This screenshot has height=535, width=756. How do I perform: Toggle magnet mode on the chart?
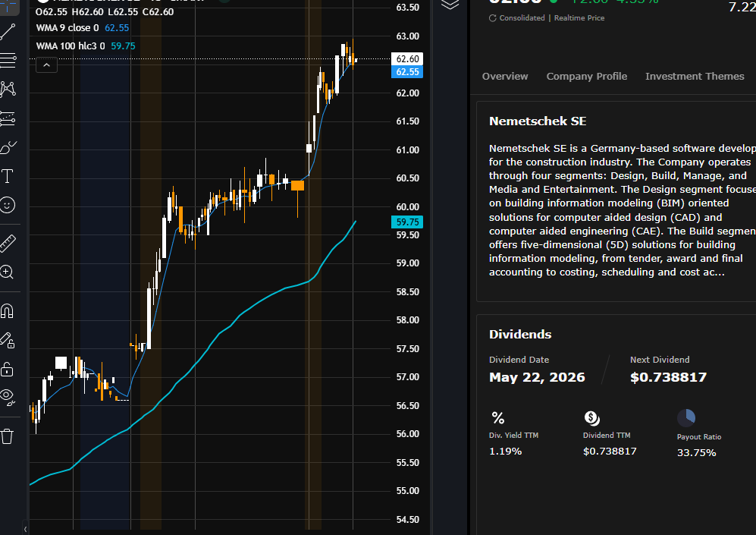(8, 311)
